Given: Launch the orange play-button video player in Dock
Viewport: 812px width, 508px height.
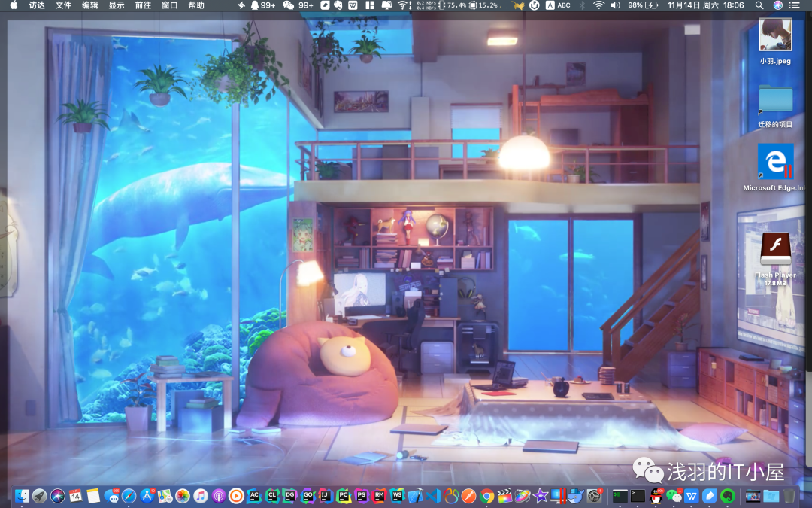Looking at the screenshot, I should [236, 496].
